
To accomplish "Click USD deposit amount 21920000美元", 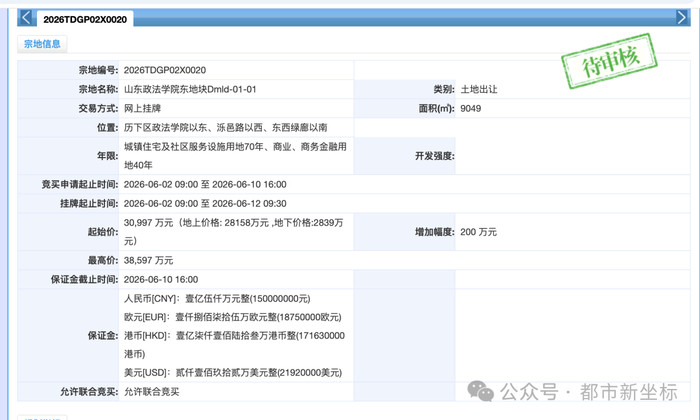I will coord(310,373).
